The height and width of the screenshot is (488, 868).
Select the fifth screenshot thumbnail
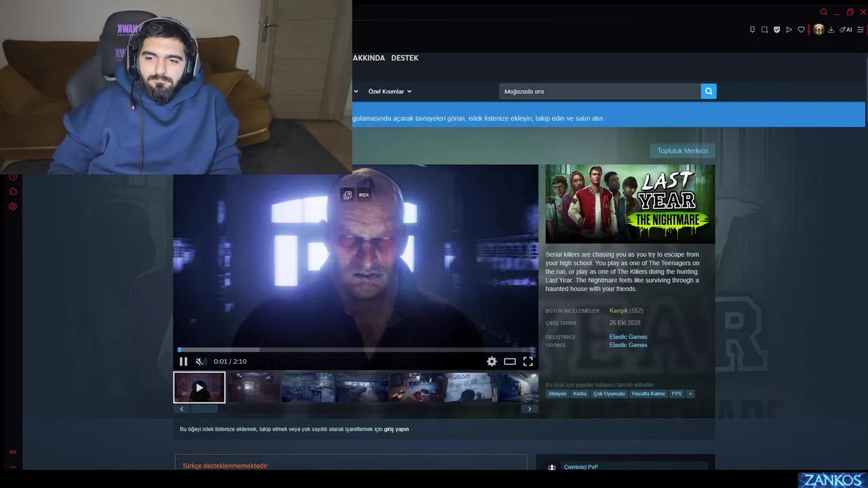(x=416, y=388)
